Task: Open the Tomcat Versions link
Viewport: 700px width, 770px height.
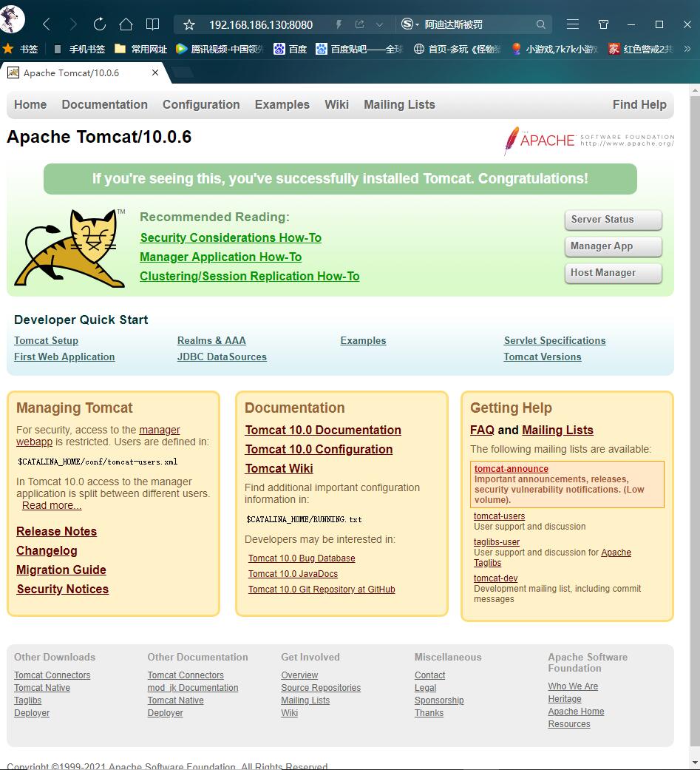Action: [543, 357]
